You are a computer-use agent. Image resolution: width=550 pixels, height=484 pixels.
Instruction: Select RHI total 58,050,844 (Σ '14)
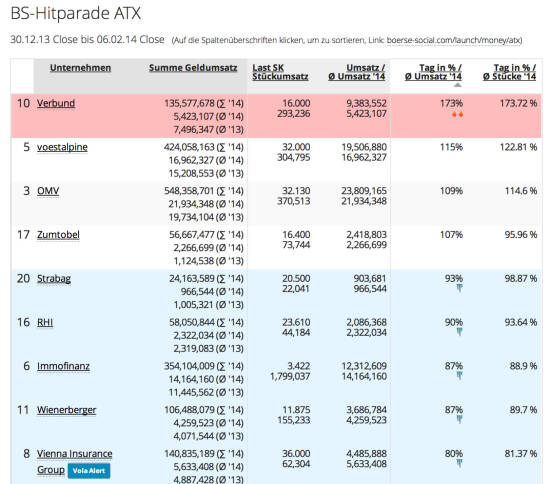point(206,323)
